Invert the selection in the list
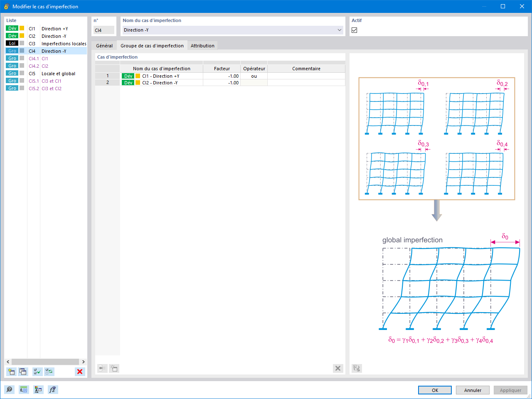This screenshot has height=399, width=532. point(49,372)
